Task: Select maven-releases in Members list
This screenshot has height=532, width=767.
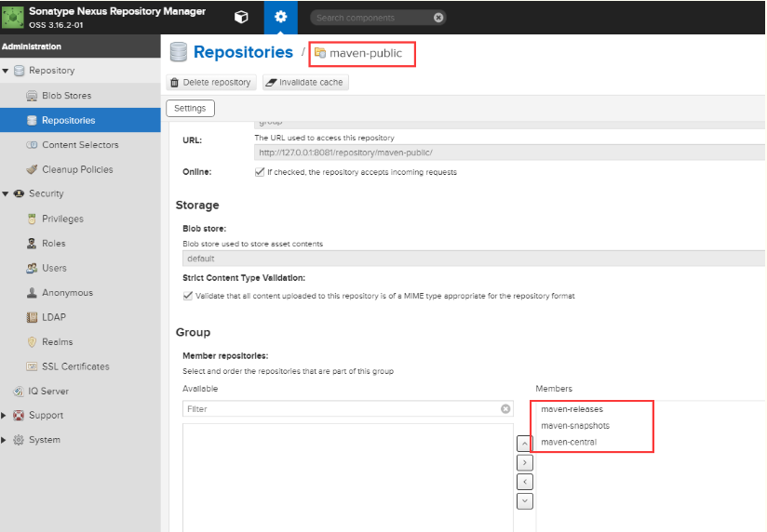Action: tap(572, 409)
